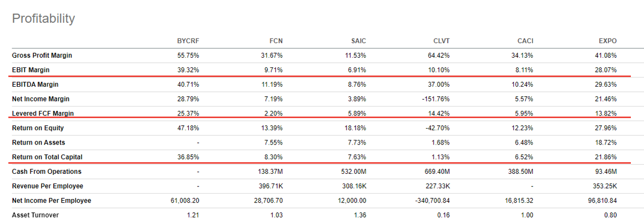This screenshot has width=644, height=222.
Task: Click the EBIT Margin row label
Action: coord(31,70)
